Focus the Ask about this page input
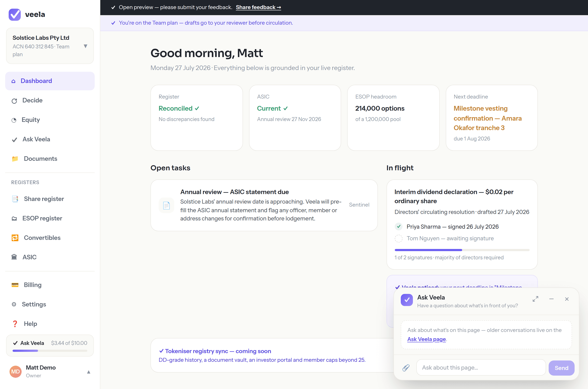This screenshot has height=389, width=588. [x=481, y=368]
